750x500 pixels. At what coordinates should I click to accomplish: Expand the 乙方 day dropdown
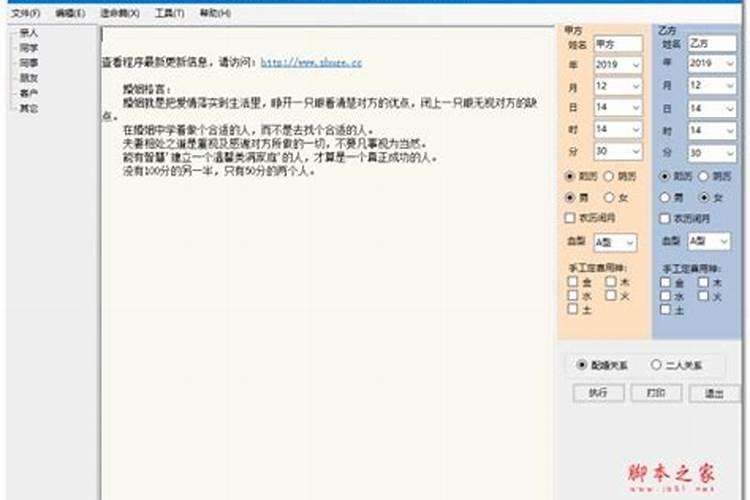729,109
